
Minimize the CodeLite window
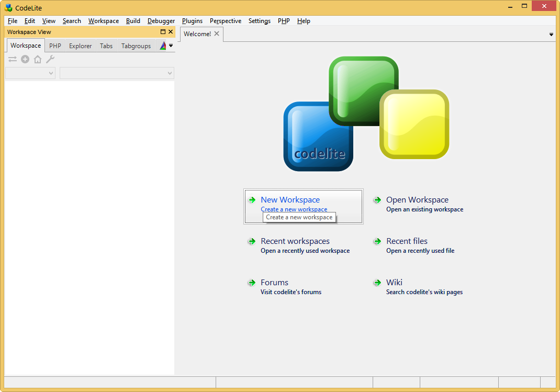click(510, 6)
